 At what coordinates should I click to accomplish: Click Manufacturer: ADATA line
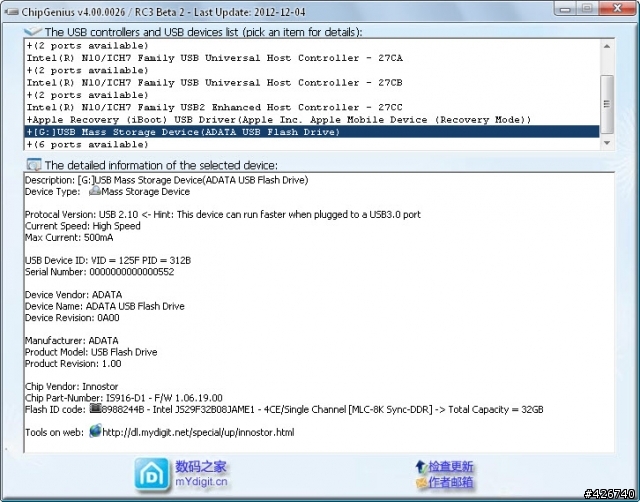point(72,340)
